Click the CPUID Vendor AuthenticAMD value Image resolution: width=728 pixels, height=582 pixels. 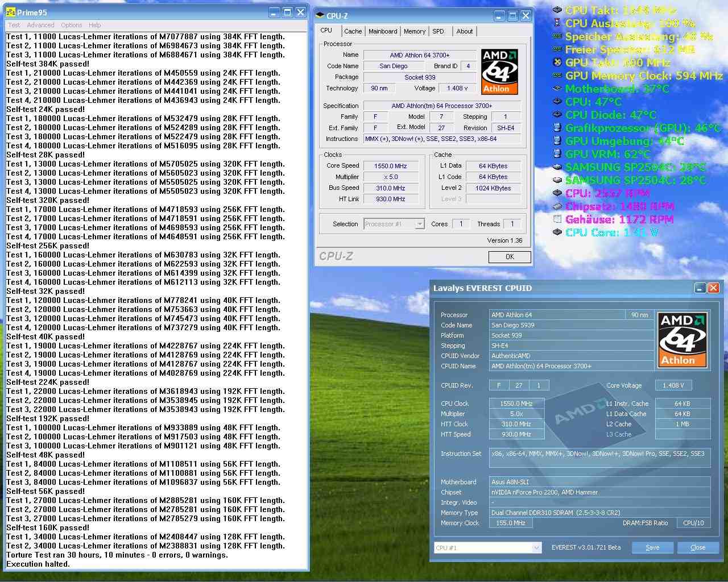(572, 356)
